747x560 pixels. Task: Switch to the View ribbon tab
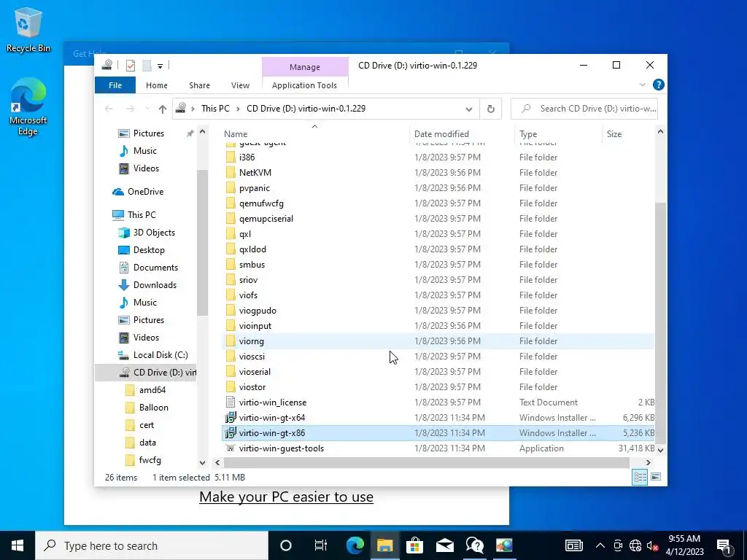(240, 85)
